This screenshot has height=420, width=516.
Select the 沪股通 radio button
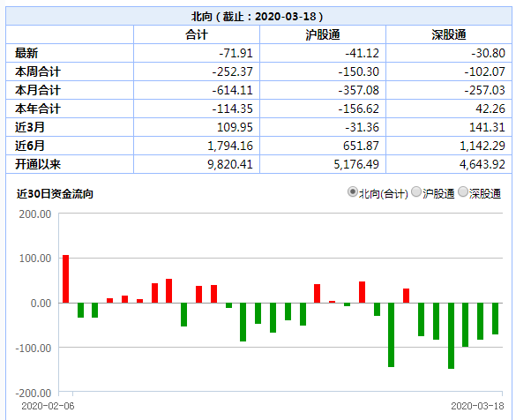tap(416, 192)
